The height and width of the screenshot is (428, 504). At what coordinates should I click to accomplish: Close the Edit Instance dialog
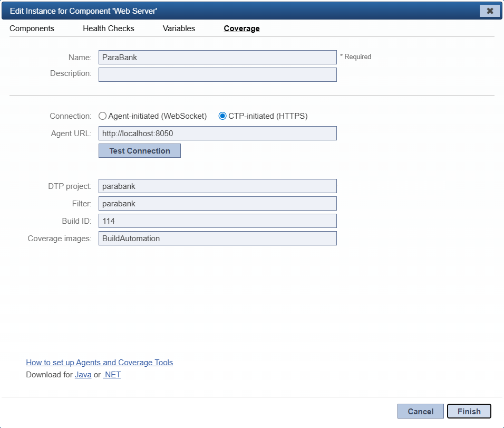tap(490, 11)
